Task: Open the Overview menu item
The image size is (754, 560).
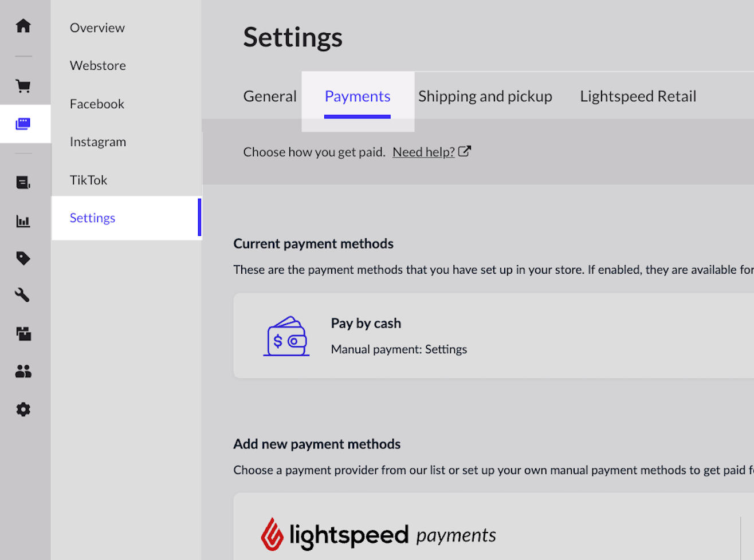Action: (97, 27)
